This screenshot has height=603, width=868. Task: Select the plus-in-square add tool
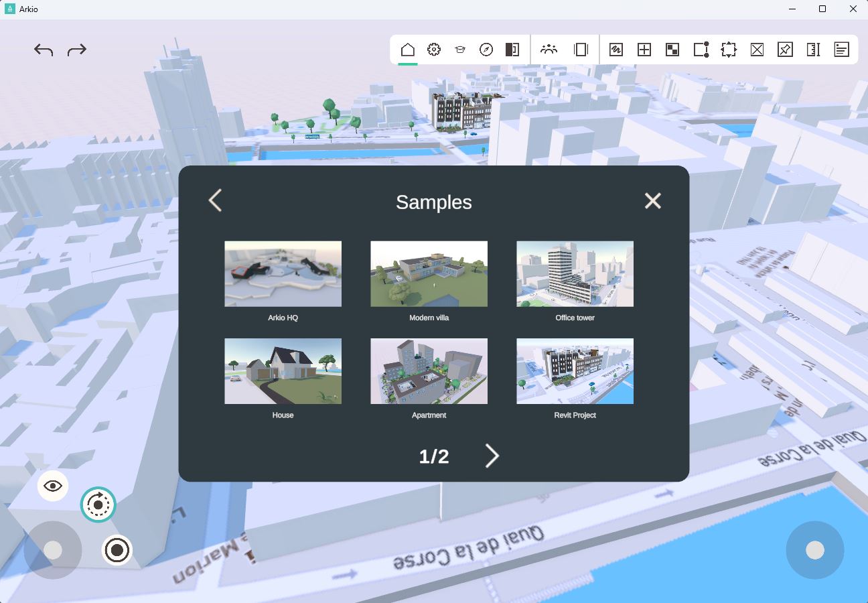(644, 50)
